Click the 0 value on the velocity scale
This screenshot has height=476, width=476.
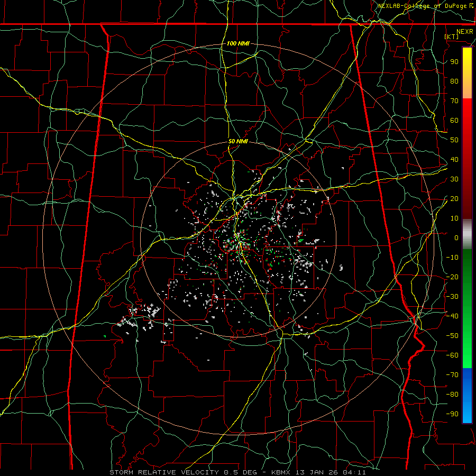pos(456,237)
